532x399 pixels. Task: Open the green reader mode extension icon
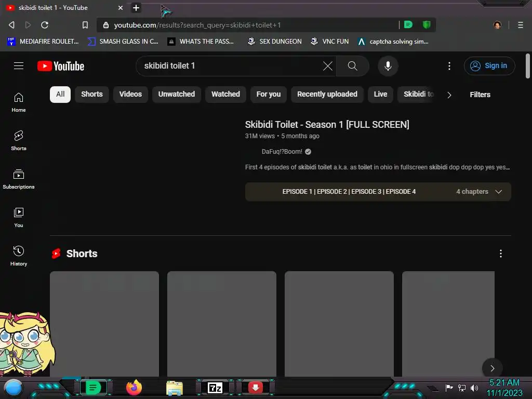coord(408,25)
